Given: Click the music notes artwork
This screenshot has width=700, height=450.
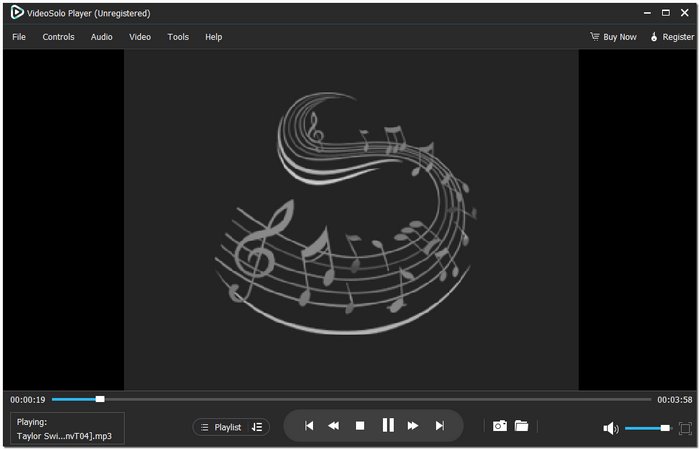Looking at the screenshot, I should click(346, 213).
